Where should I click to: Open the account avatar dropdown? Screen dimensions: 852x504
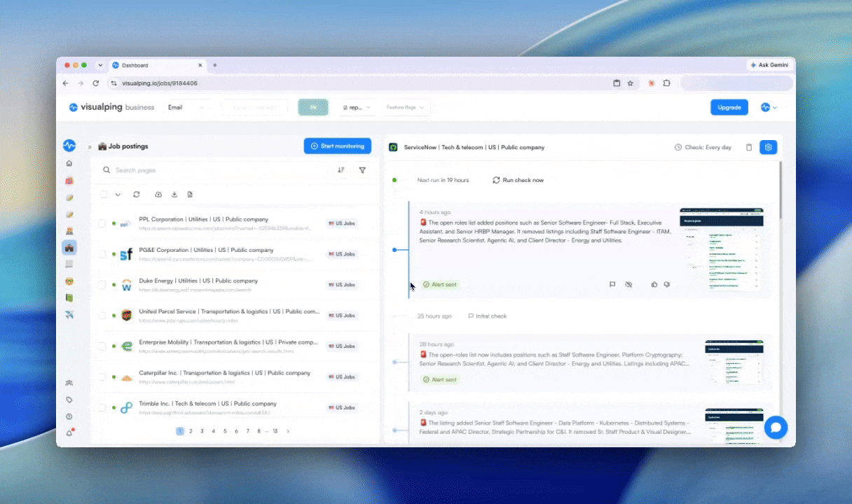pyautogui.click(x=769, y=107)
